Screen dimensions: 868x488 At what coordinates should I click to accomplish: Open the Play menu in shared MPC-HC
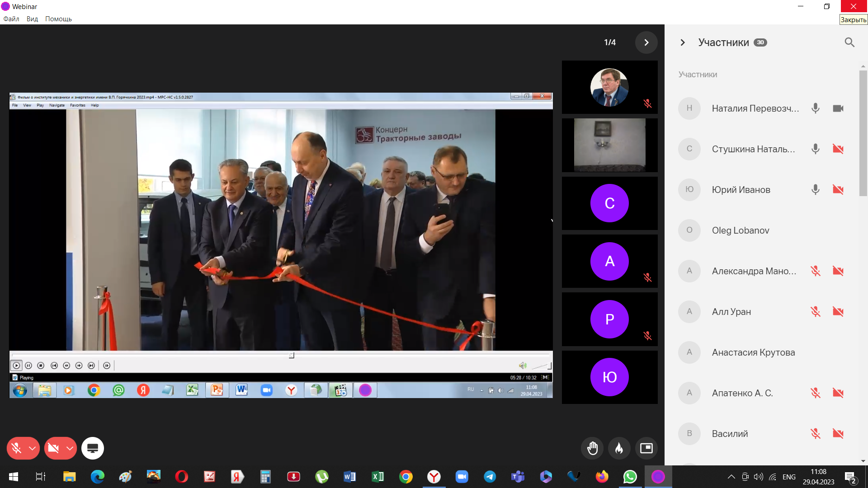[40, 105]
